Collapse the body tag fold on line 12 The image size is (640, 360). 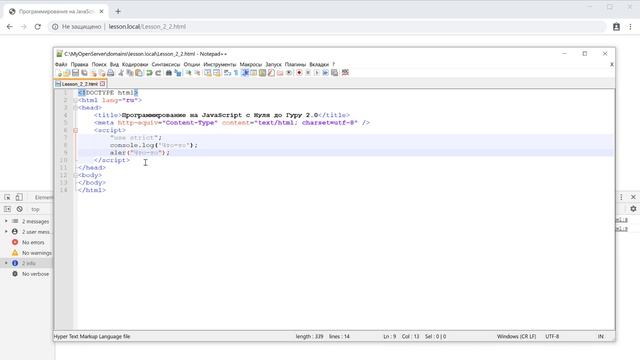(76, 175)
